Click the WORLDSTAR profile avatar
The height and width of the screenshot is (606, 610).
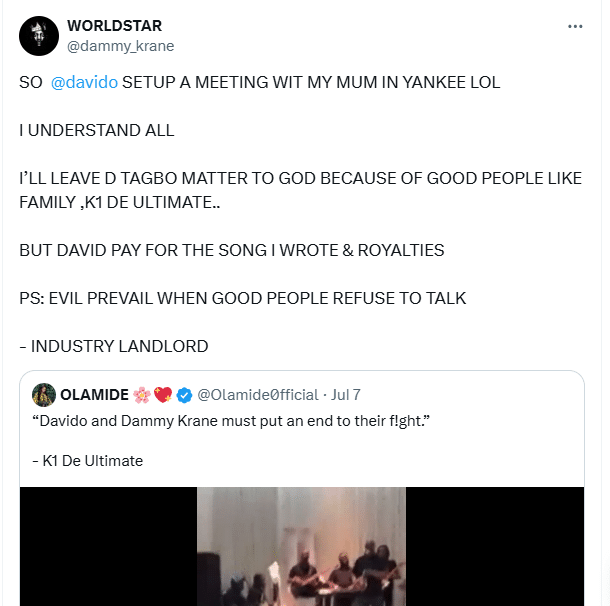38,35
